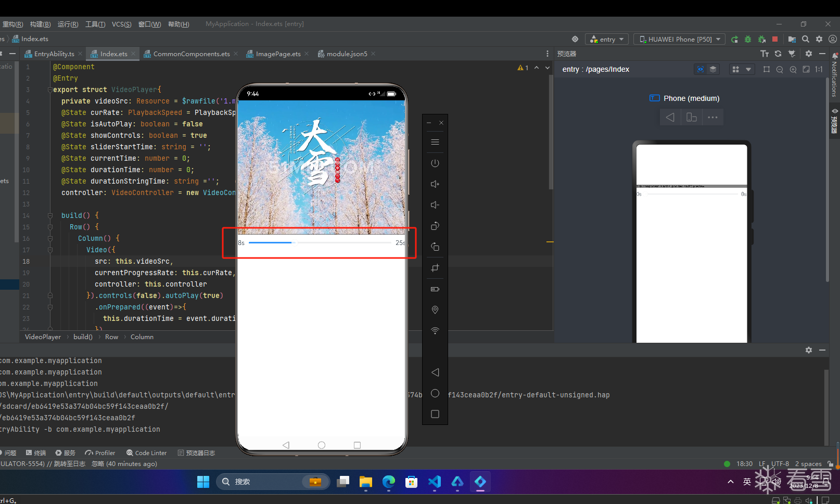Expand the HUAWEI Phone [P50] device dropdown
The image size is (840, 504).
pyautogui.click(x=679, y=39)
